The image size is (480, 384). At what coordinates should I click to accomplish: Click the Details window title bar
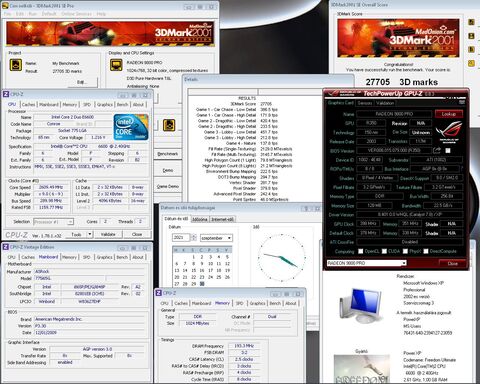(x=268, y=80)
